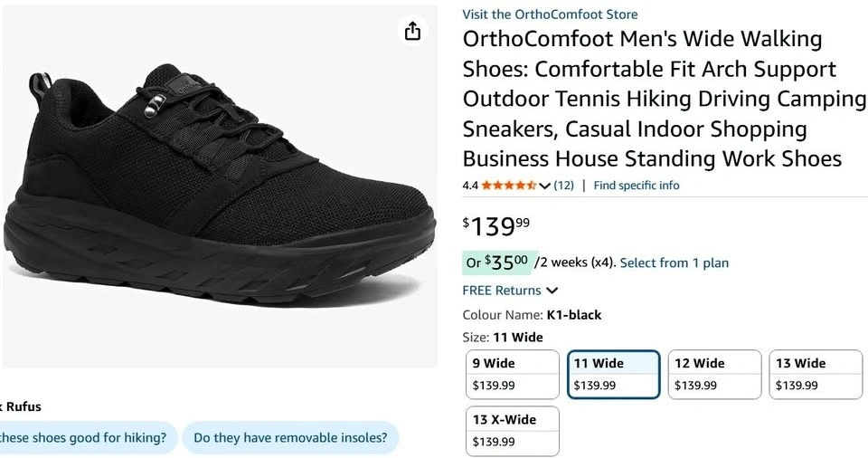Ask Rufus about removable insoles
868x458 pixels.
click(289, 438)
